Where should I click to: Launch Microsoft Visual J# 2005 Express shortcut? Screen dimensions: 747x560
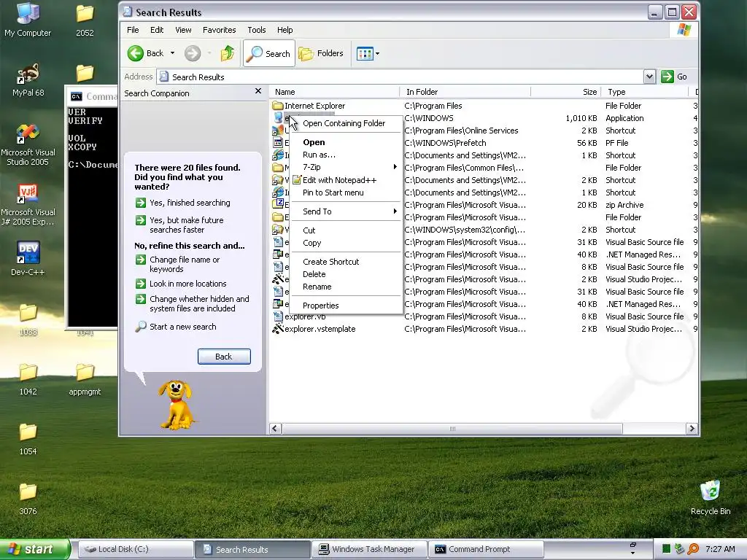pyautogui.click(x=28, y=204)
